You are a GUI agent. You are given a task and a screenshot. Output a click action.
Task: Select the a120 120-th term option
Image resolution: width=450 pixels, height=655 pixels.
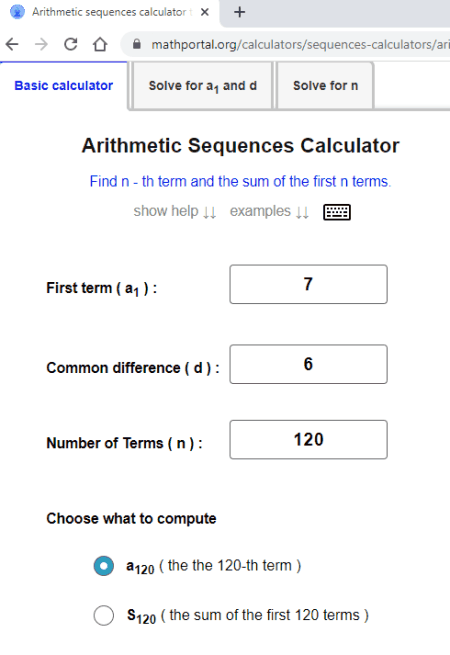[104, 566]
